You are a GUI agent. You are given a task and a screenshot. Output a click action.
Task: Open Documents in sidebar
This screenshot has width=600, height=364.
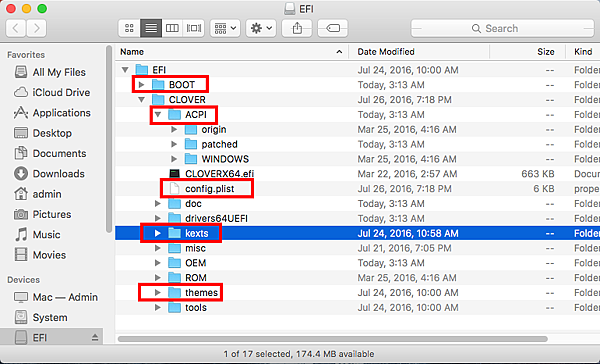[x=50, y=153]
